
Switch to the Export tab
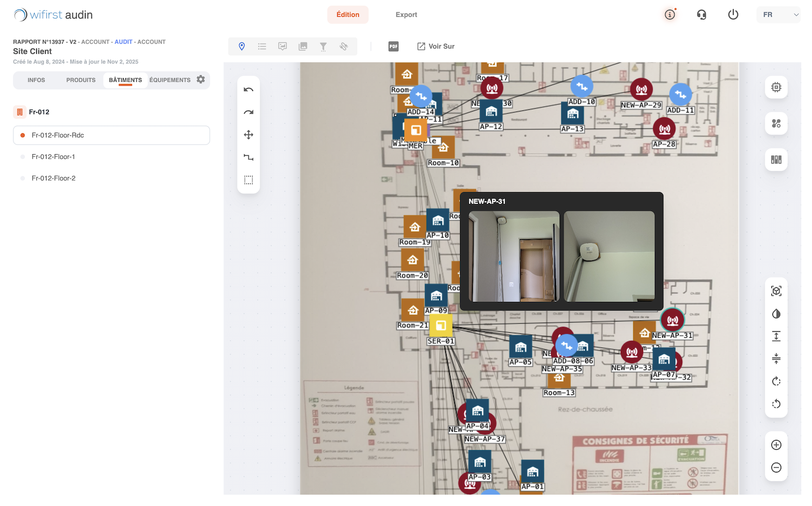pos(406,15)
